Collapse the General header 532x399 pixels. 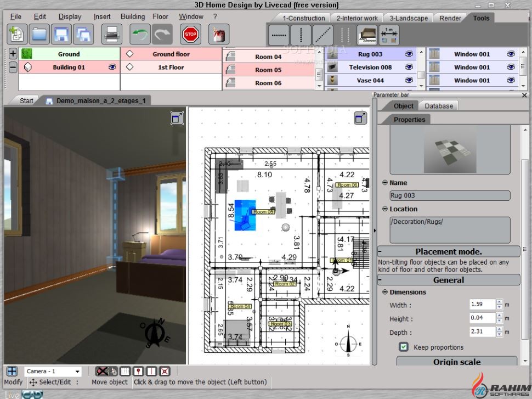(x=449, y=280)
